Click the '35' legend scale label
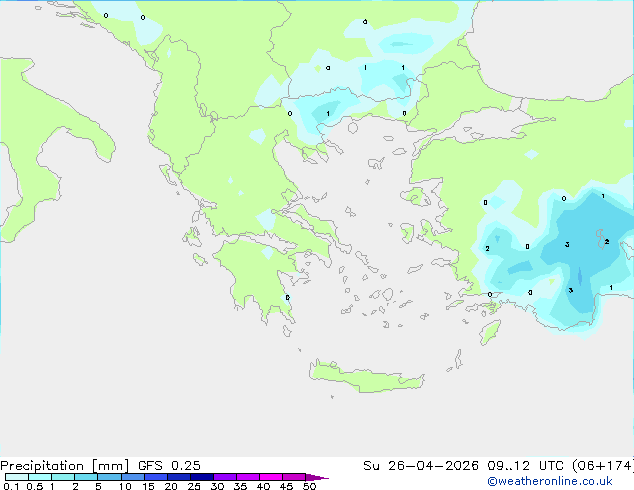Image resolution: width=634 pixels, height=490 pixels. pos(240,486)
